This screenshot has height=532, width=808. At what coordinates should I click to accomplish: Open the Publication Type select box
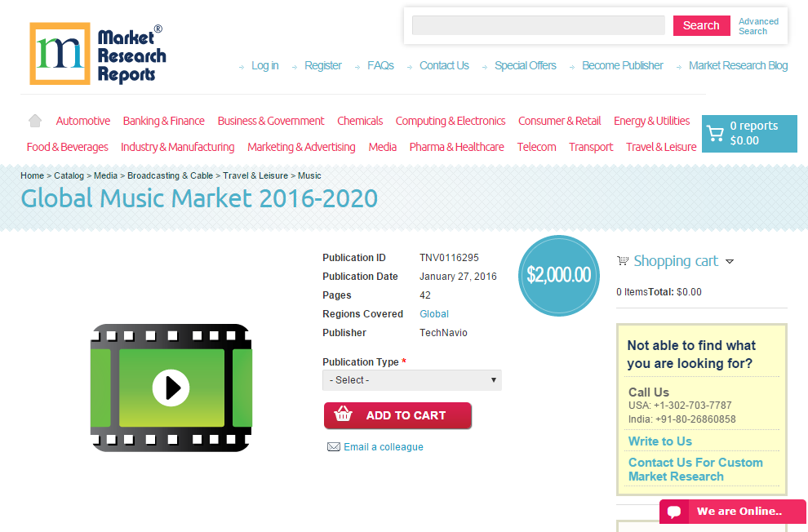tap(412, 380)
